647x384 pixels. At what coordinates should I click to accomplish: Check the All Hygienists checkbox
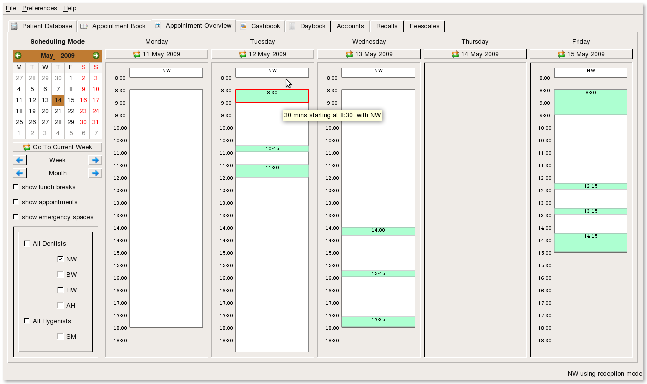[48, 321]
